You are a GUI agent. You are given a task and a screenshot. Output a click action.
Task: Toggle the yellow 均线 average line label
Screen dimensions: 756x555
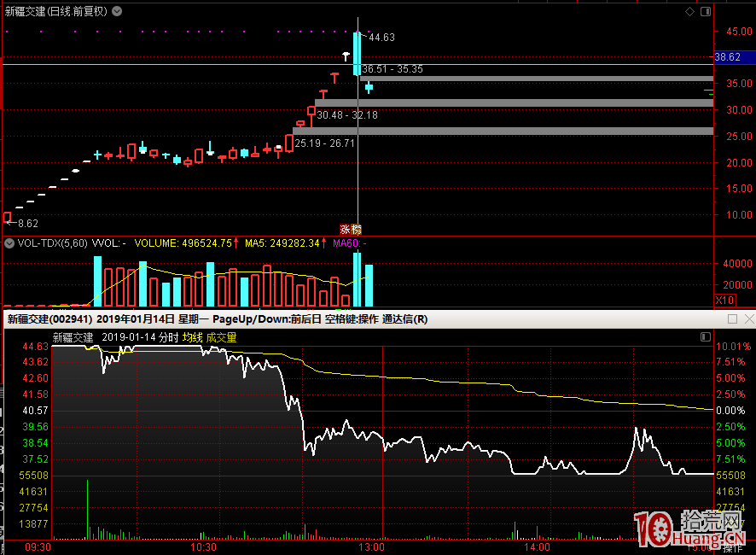[191, 338]
